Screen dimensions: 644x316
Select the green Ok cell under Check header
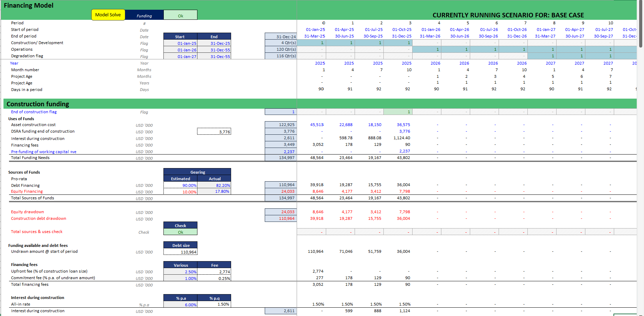[180, 232]
